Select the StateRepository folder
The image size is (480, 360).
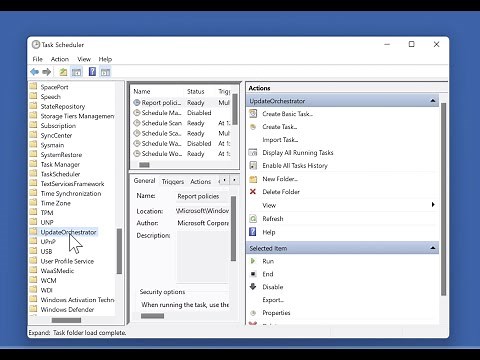63,106
